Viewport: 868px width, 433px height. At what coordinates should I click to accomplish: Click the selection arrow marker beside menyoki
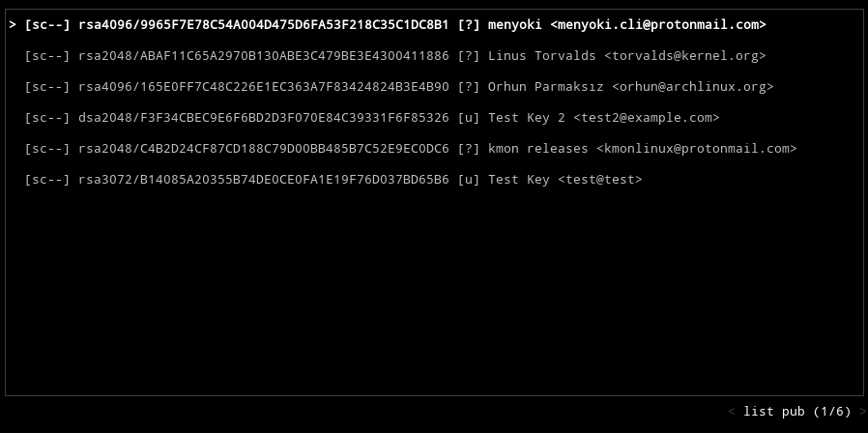13,24
